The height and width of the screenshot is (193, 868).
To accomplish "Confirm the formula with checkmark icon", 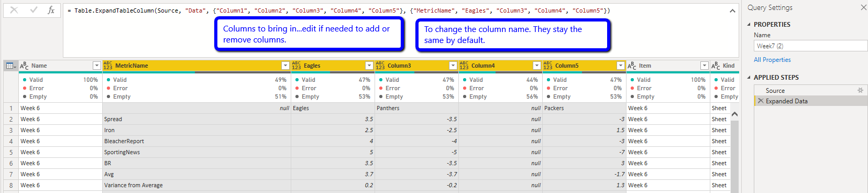I will (x=34, y=10).
